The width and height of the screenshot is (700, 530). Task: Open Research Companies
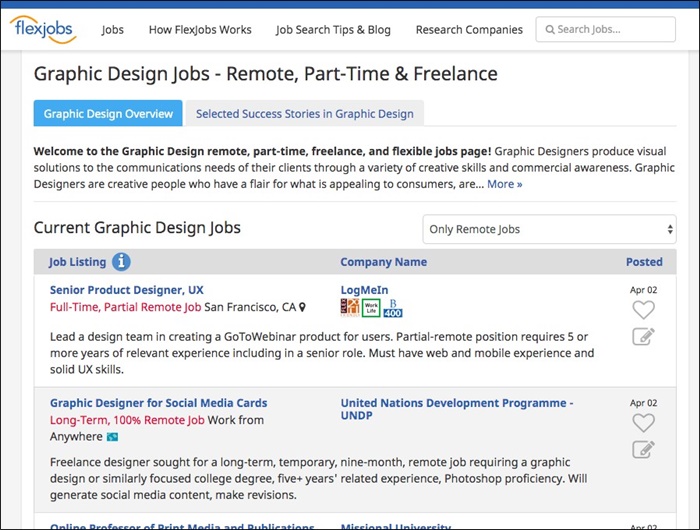(x=469, y=29)
